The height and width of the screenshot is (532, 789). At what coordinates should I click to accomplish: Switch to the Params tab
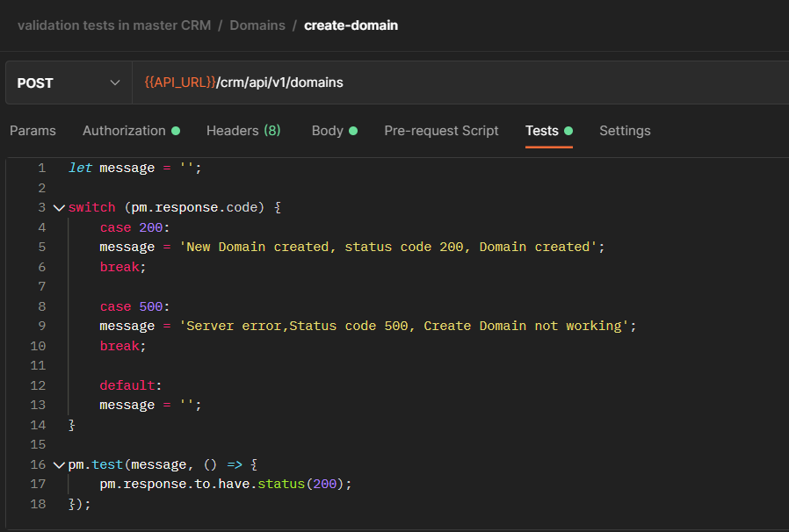pos(33,130)
